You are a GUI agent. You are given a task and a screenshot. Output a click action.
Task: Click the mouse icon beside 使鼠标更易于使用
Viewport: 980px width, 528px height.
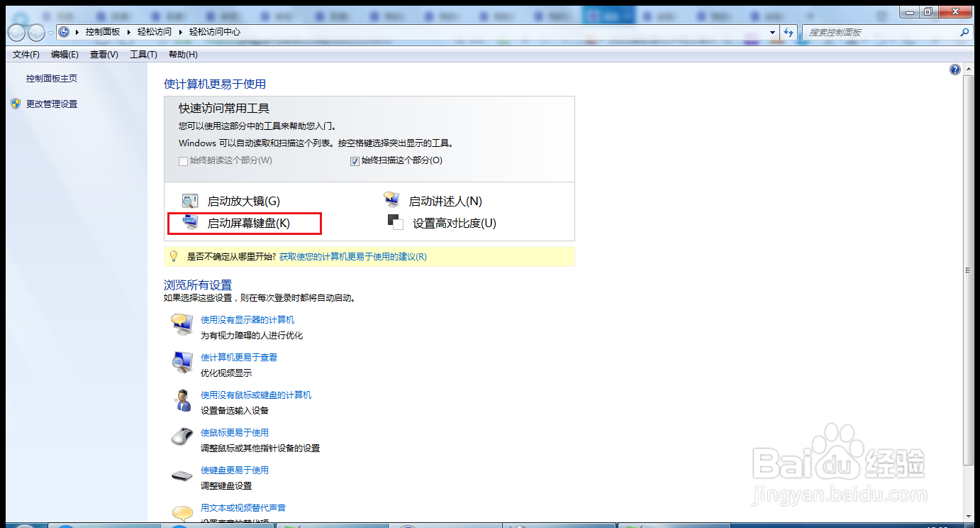point(182,436)
